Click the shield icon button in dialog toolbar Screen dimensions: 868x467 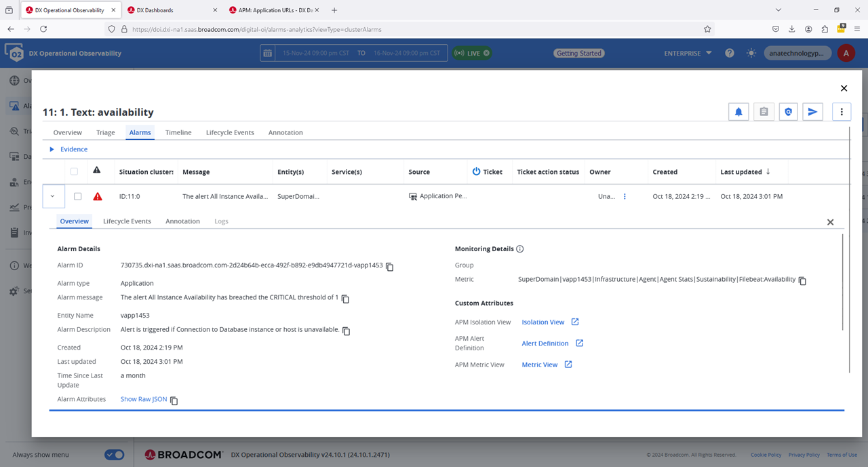pyautogui.click(x=788, y=112)
